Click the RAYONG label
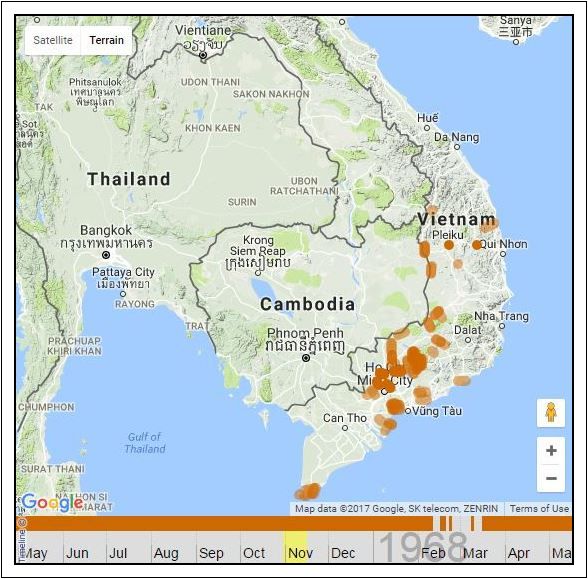 tap(135, 304)
